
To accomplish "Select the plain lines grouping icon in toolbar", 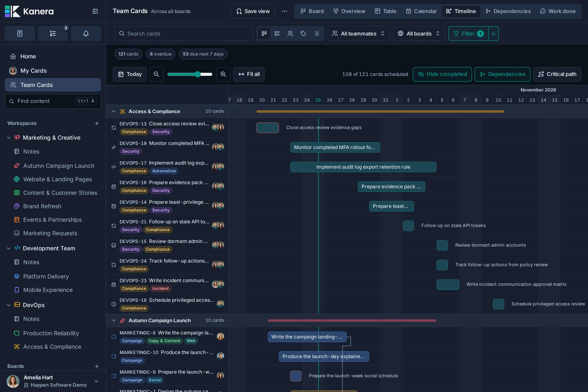I will click(x=316, y=33).
